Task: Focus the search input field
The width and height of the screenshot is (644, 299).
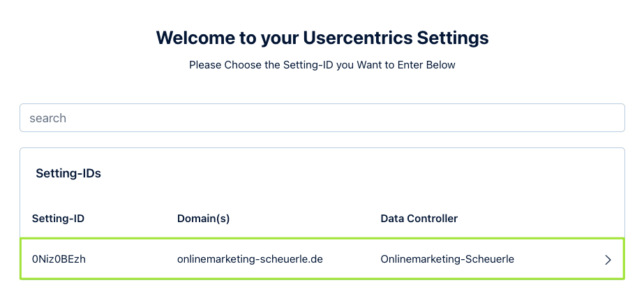Action: [x=322, y=118]
